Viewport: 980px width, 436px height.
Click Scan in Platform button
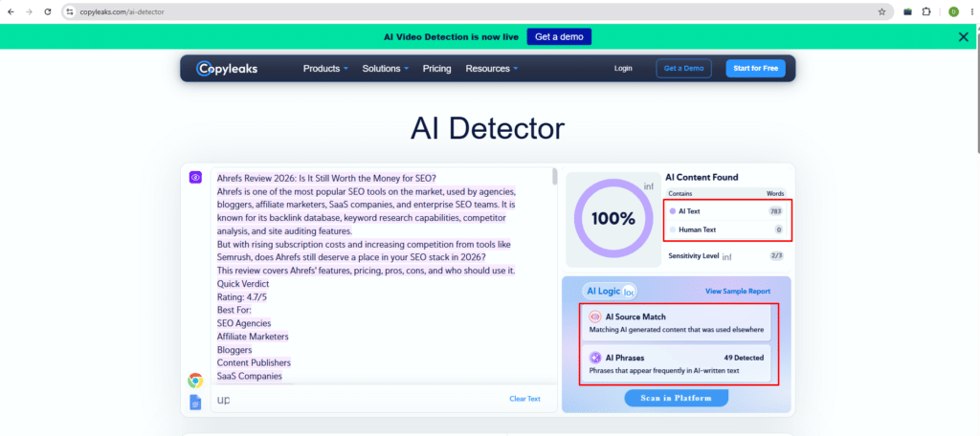tap(677, 398)
